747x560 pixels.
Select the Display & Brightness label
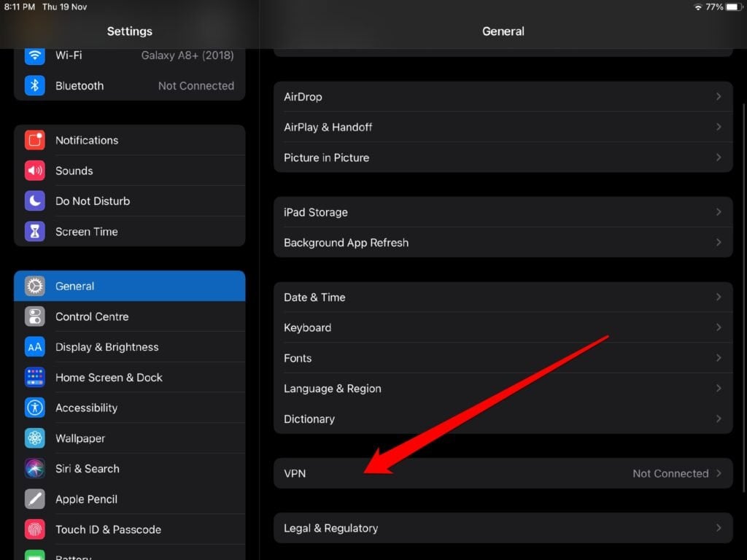(107, 347)
